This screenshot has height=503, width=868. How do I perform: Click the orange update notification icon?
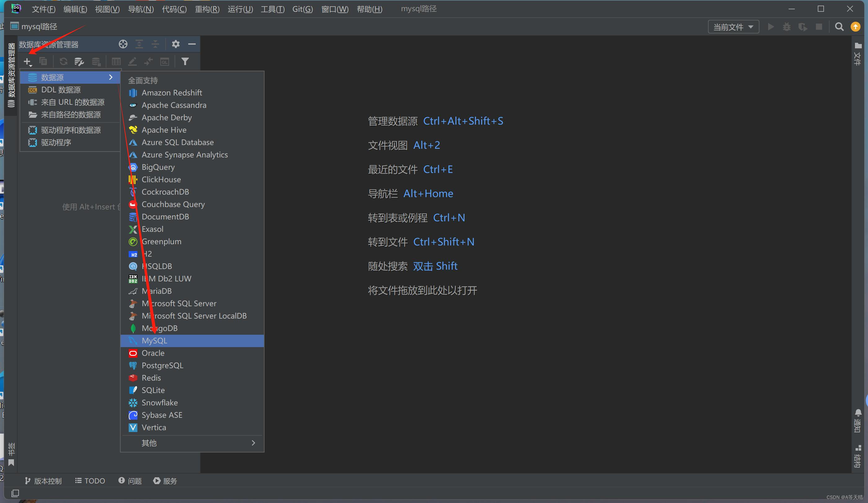855,27
